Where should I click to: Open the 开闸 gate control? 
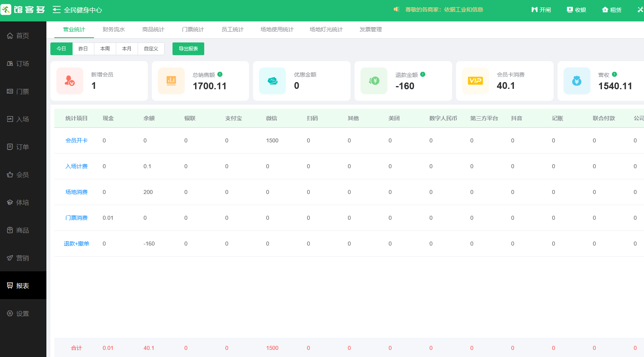pyautogui.click(x=541, y=10)
